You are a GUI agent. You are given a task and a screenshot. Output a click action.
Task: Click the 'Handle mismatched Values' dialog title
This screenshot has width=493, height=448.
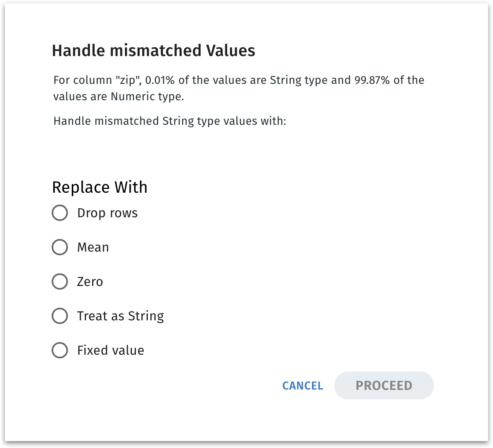[154, 51]
